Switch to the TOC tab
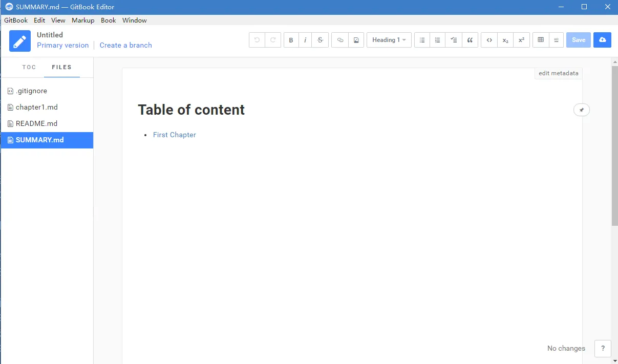618x364 pixels. [29, 67]
